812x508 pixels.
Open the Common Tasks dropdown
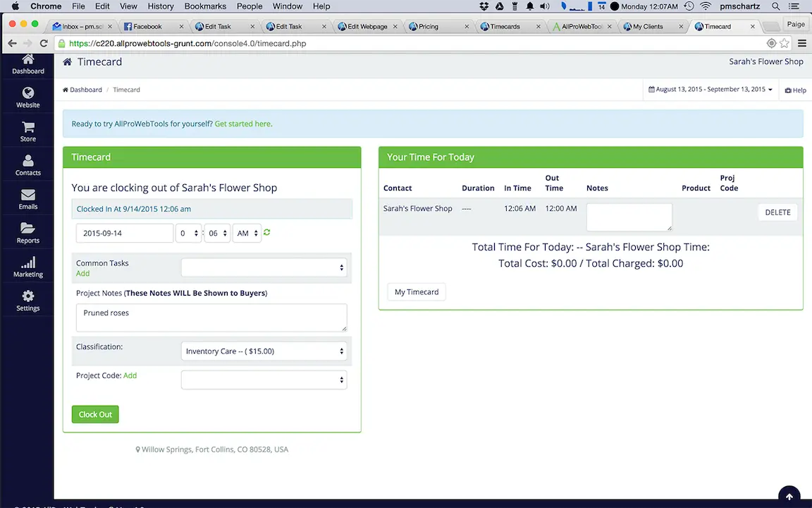pos(264,267)
